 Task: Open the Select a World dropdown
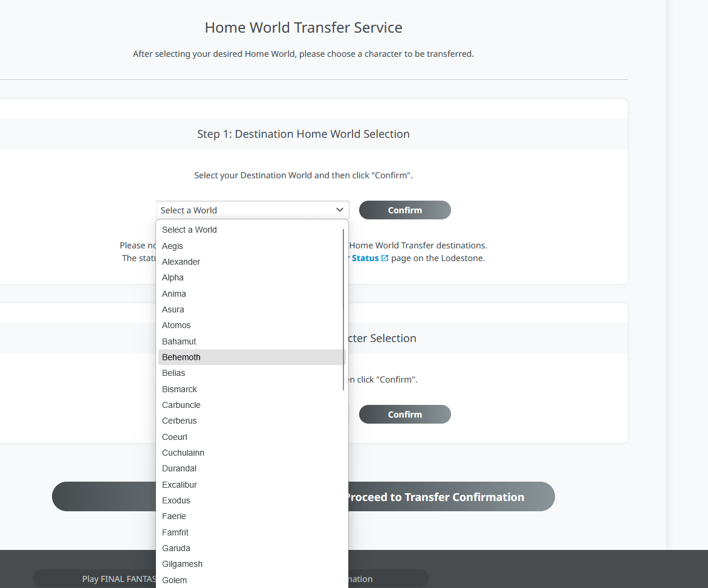[x=252, y=210]
